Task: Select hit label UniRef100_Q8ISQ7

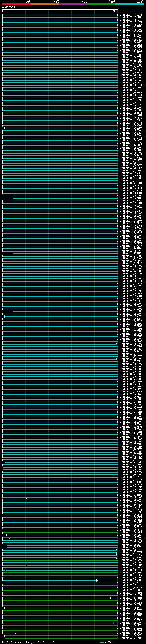Action: 131,221
